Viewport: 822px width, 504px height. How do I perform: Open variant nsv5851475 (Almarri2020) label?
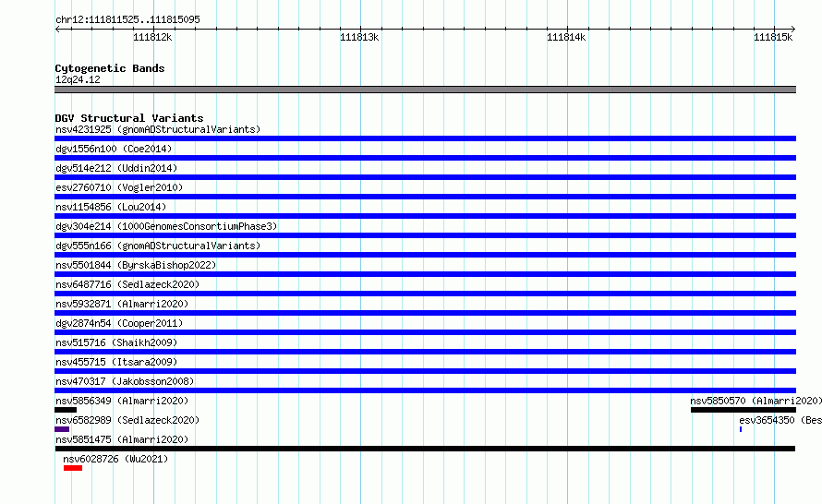coord(122,439)
